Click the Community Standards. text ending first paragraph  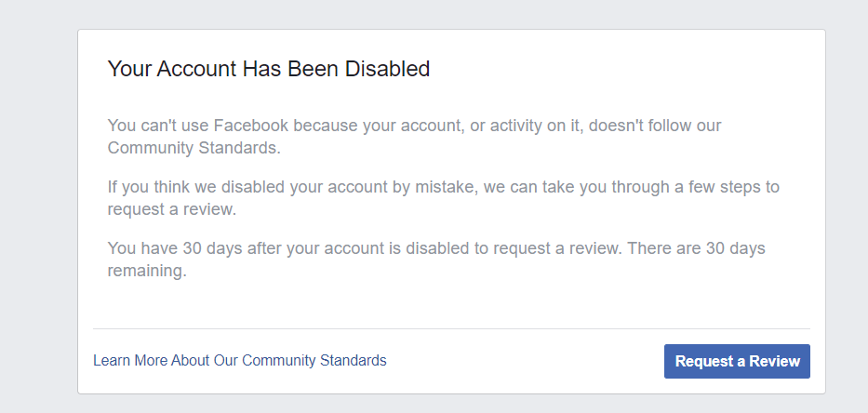coord(194,148)
